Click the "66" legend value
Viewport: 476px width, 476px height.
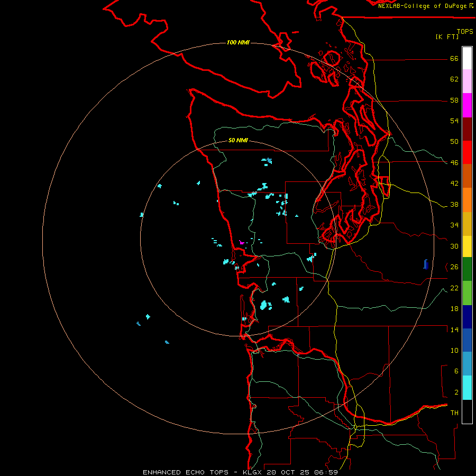point(454,58)
